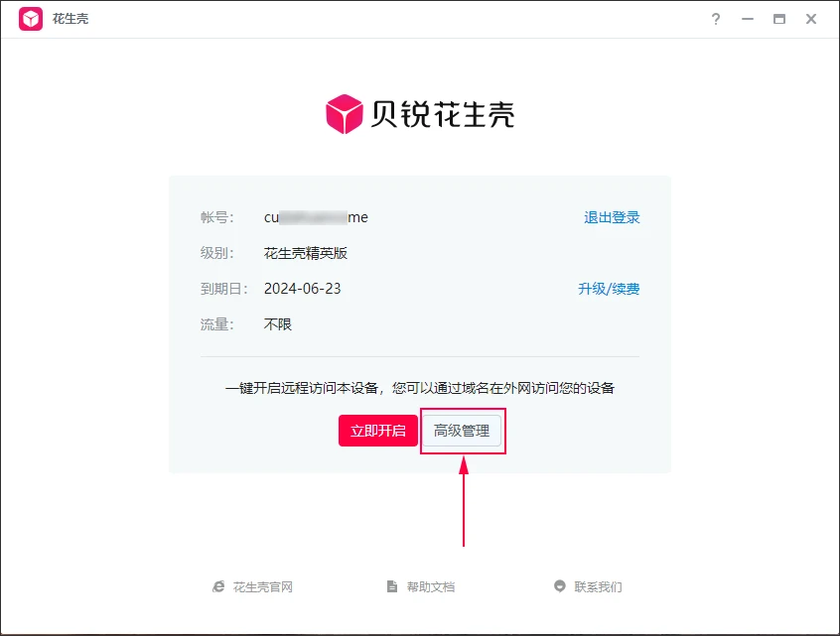
Task: Open the 帮助文档 help link
Action: (431, 587)
